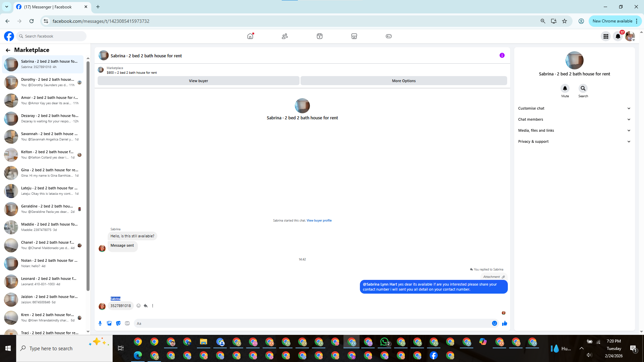Go to Facebook Home tab
This screenshot has width=644, height=362.
click(250, 36)
